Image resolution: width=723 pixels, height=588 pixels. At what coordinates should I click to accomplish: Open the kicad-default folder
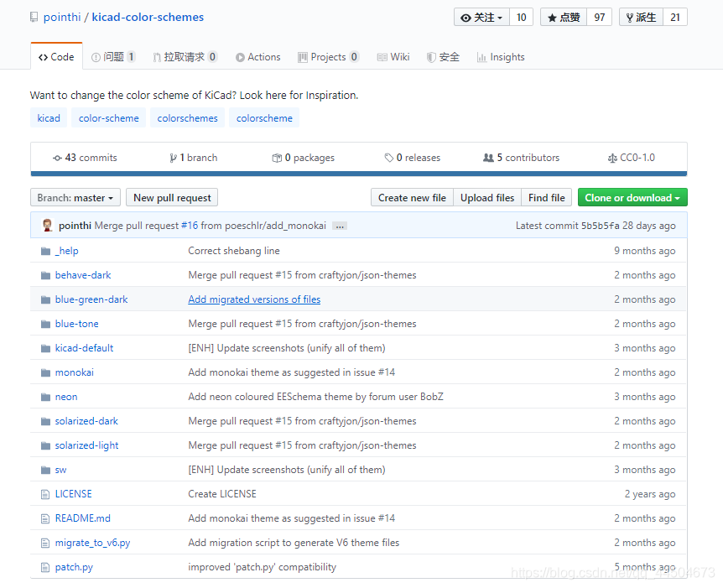[x=84, y=348]
